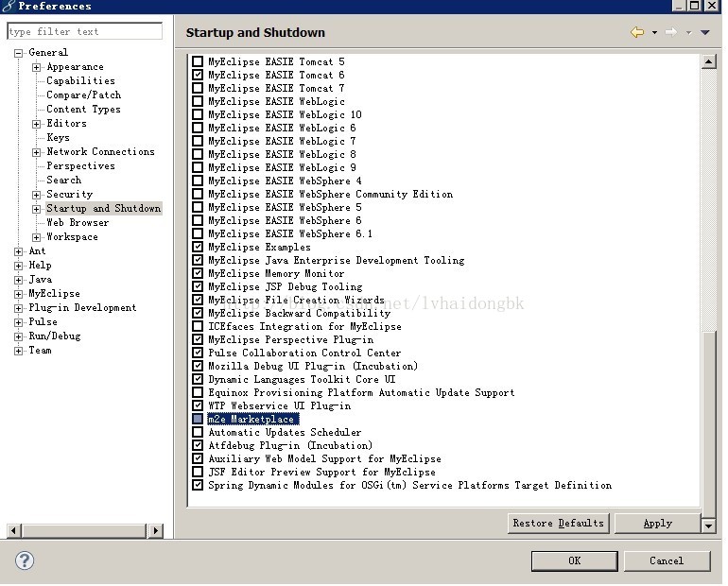Viewport: 728px width, 586px height.
Task: Open Content Types preferences
Action: point(83,109)
